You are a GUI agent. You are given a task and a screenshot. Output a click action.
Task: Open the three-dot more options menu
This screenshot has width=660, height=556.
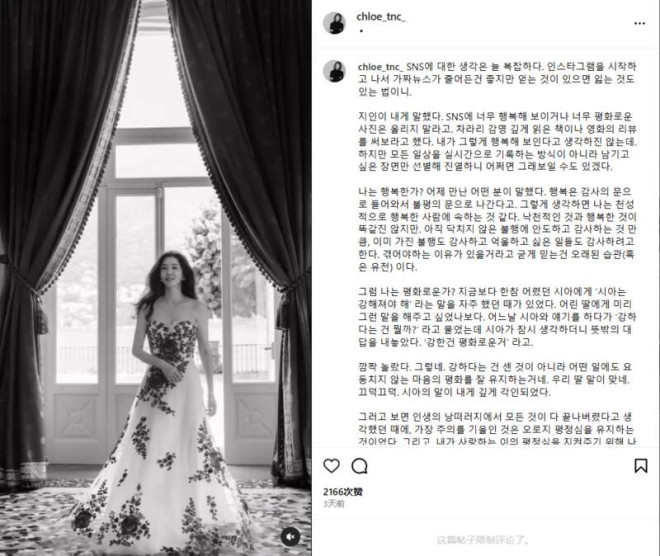[639, 23]
